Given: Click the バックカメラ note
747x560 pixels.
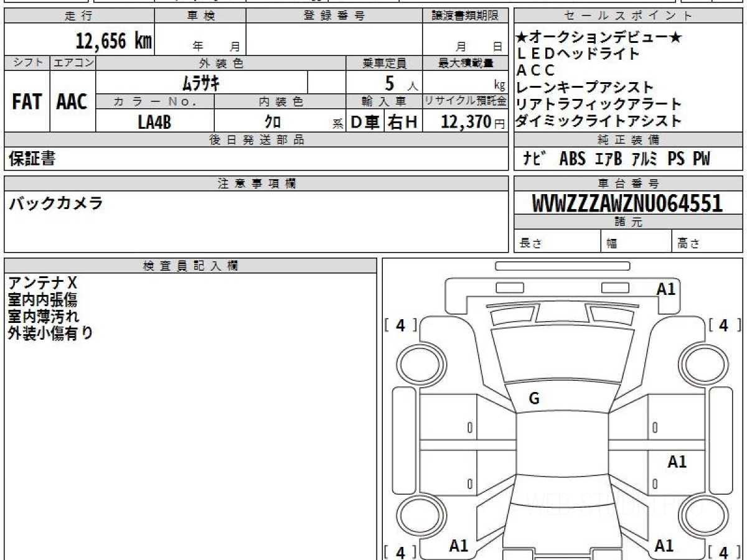Looking at the screenshot, I should pos(55,202).
